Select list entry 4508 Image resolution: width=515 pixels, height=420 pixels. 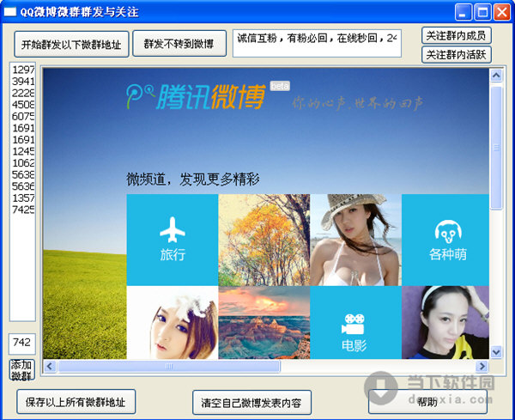tap(23, 105)
